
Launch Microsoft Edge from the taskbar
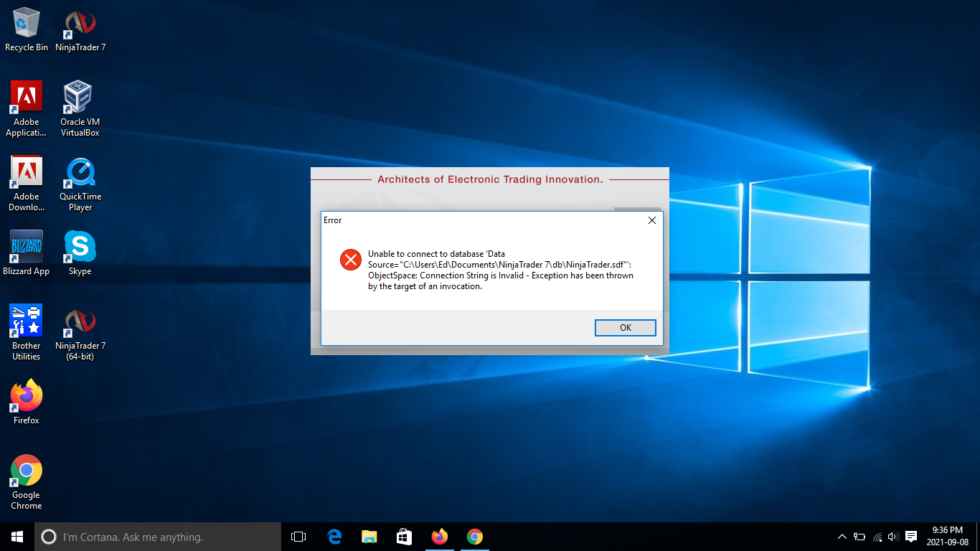(x=334, y=537)
